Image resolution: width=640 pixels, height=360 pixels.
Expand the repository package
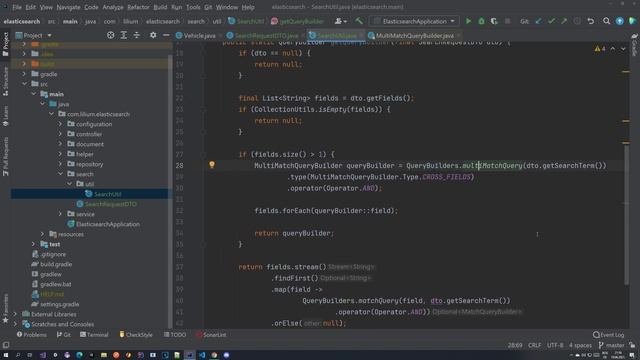[x=60, y=164]
